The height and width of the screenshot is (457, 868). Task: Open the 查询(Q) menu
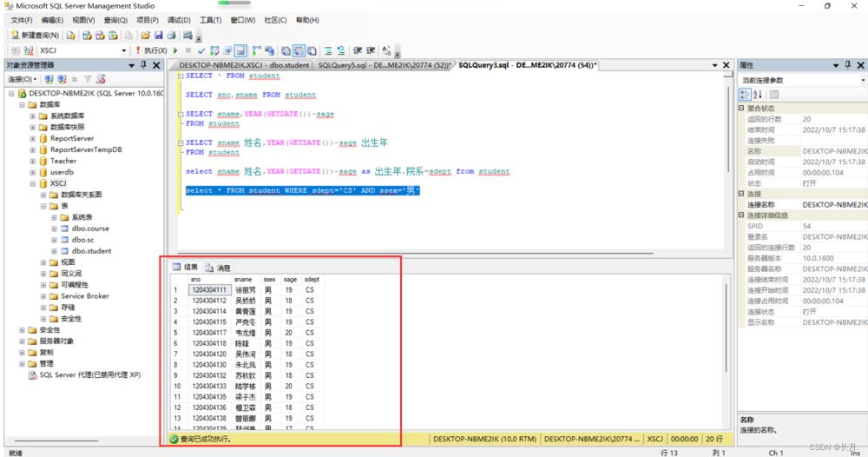(115, 19)
